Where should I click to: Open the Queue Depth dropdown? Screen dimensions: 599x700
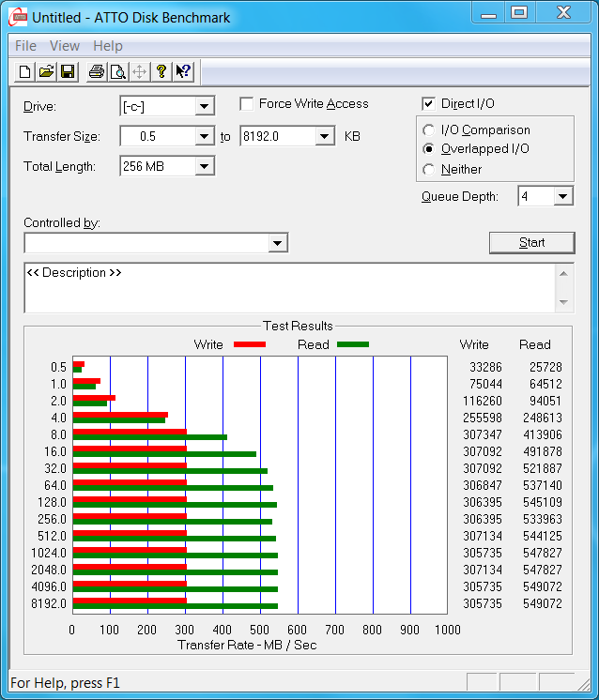click(x=562, y=196)
